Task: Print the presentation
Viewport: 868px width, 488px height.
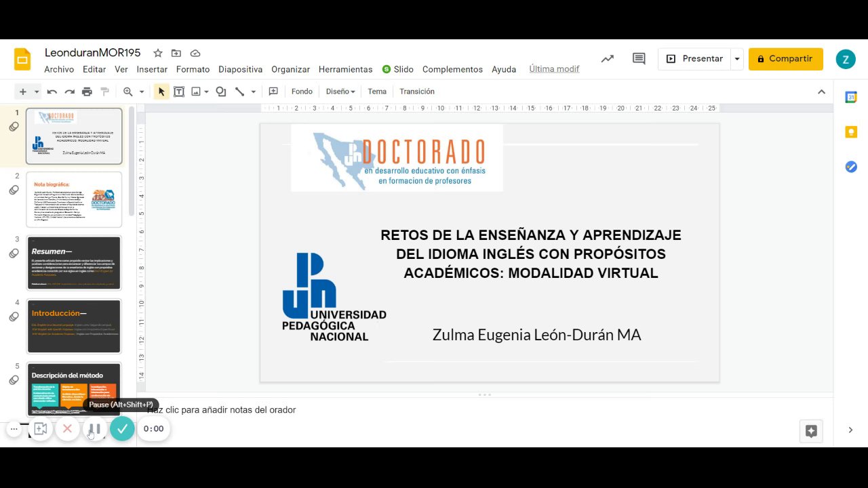Action: pyautogui.click(x=87, y=91)
